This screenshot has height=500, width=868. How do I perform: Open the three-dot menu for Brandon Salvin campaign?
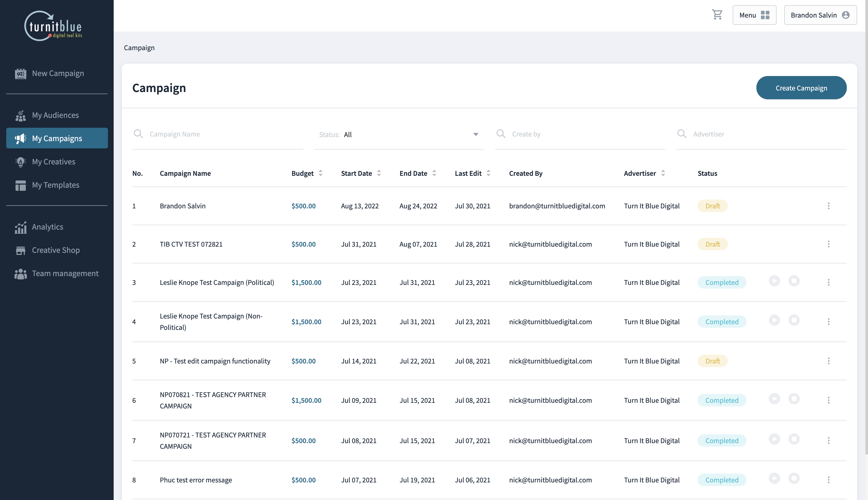(x=829, y=206)
